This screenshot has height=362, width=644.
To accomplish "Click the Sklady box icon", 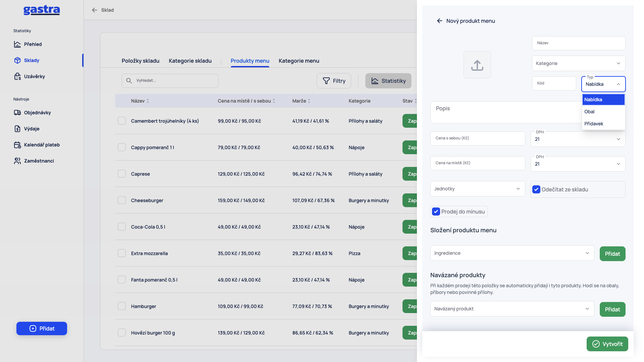I will click(17, 60).
